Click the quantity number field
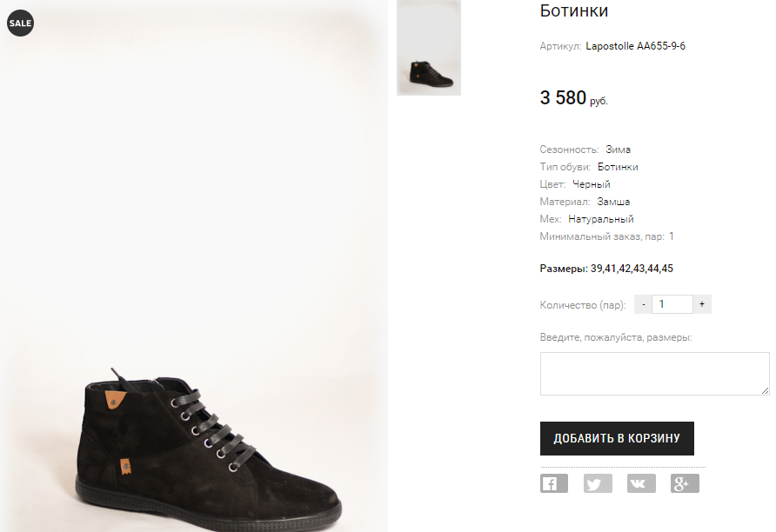Screen dimensions: 776x532 (x=672, y=304)
